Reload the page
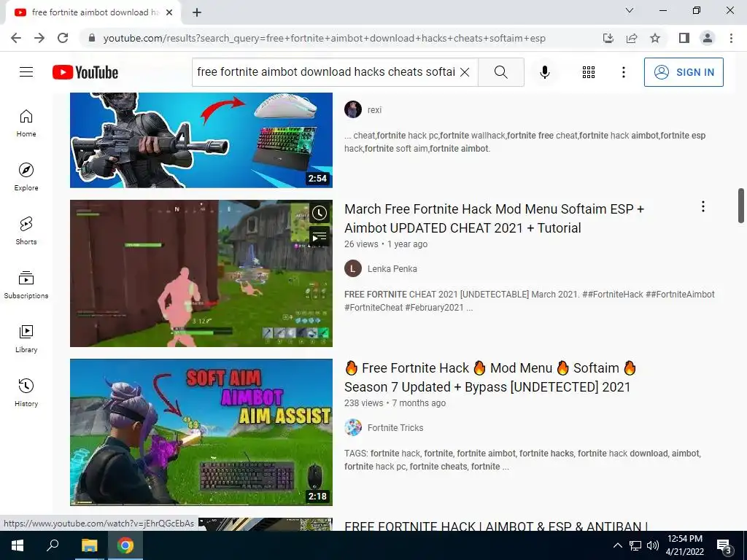747x560 pixels. (x=63, y=38)
